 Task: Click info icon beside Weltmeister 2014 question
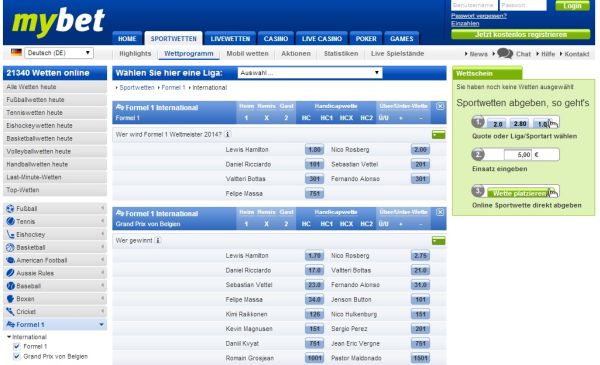(227, 134)
